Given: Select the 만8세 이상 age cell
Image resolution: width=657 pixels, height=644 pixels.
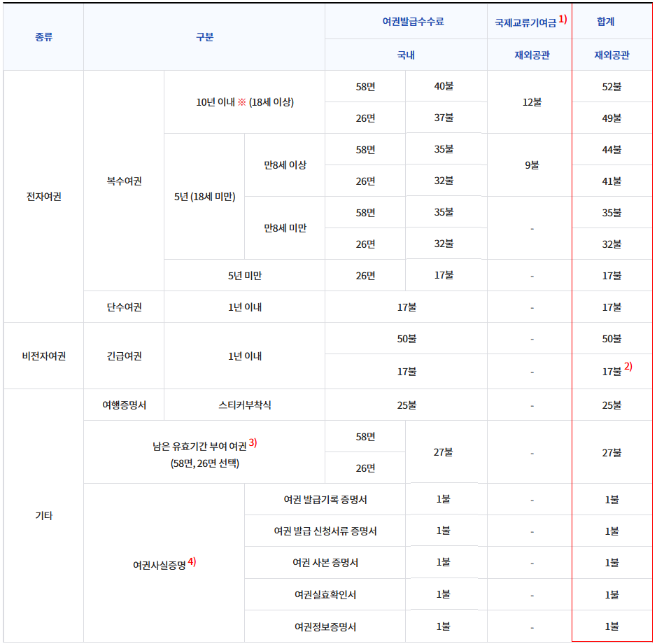Looking at the screenshot, I should tap(285, 165).
